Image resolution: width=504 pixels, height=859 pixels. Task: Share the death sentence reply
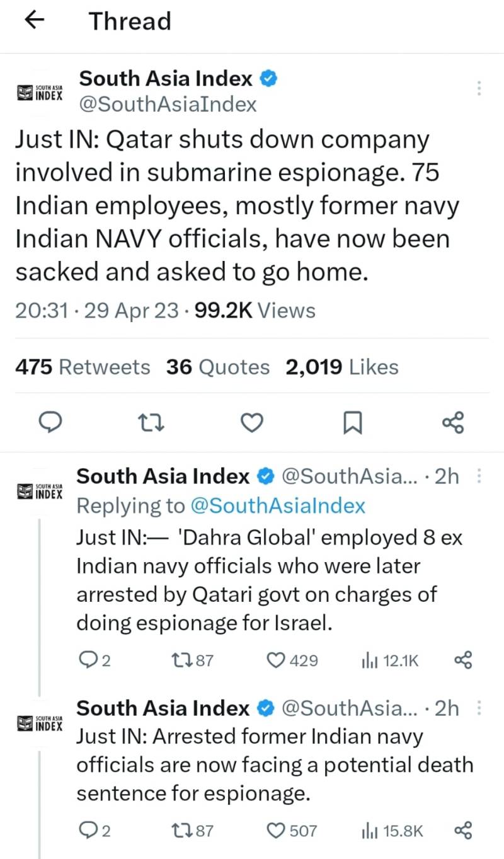[463, 831]
